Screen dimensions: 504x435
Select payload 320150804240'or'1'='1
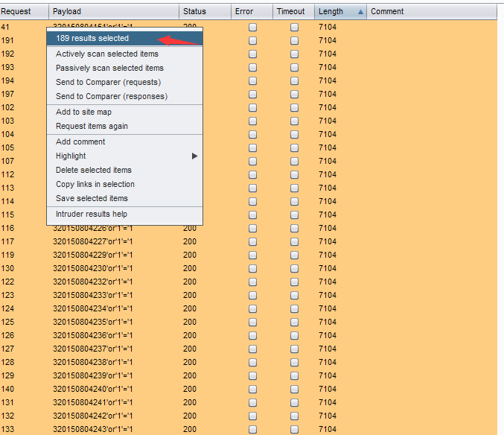[x=93, y=389]
